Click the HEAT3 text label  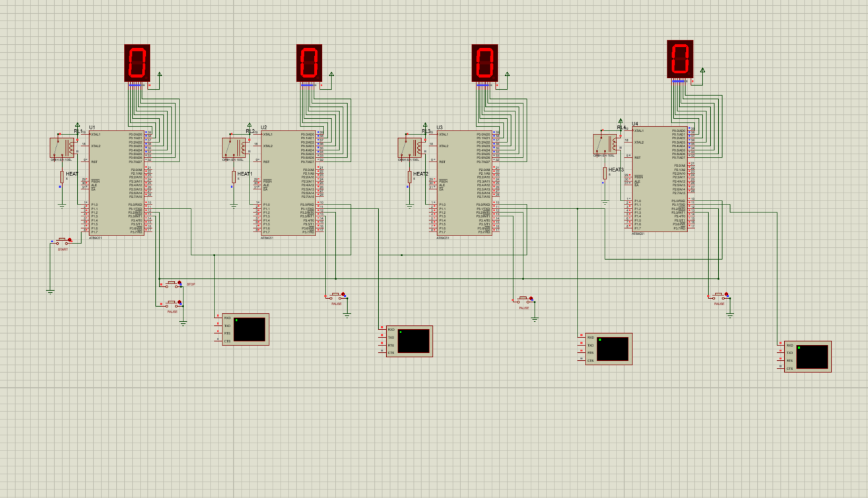click(616, 170)
